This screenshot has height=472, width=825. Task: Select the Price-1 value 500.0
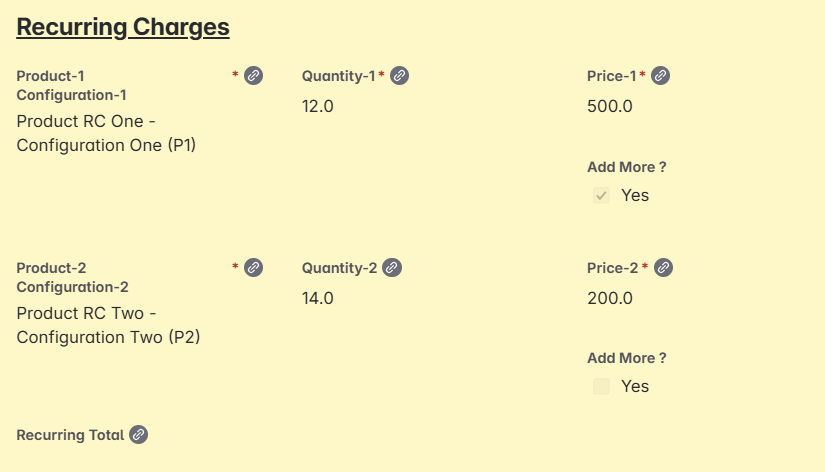[x=610, y=106]
